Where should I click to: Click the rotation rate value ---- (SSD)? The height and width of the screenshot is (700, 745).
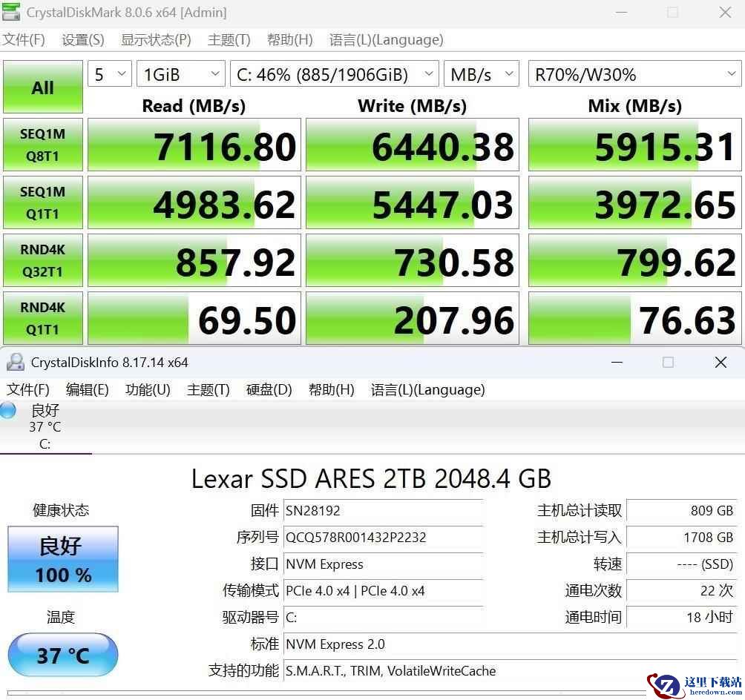point(681,564)
